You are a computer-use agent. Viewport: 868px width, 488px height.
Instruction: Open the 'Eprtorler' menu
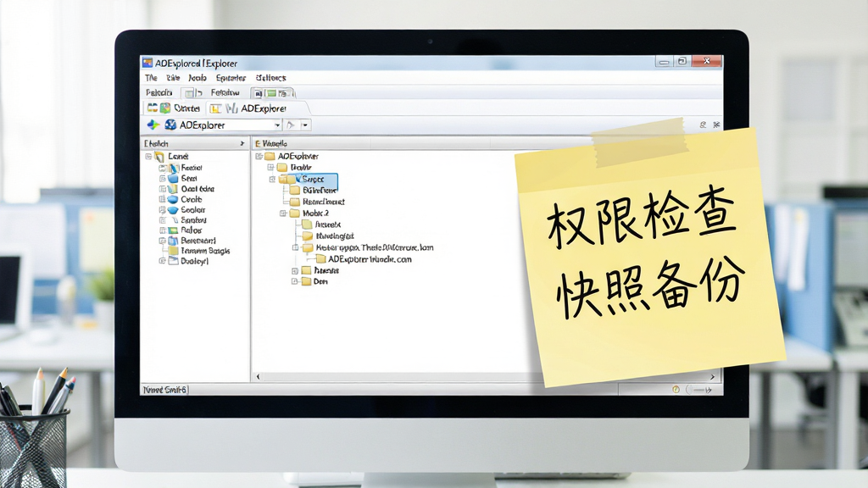coord(231,78)
